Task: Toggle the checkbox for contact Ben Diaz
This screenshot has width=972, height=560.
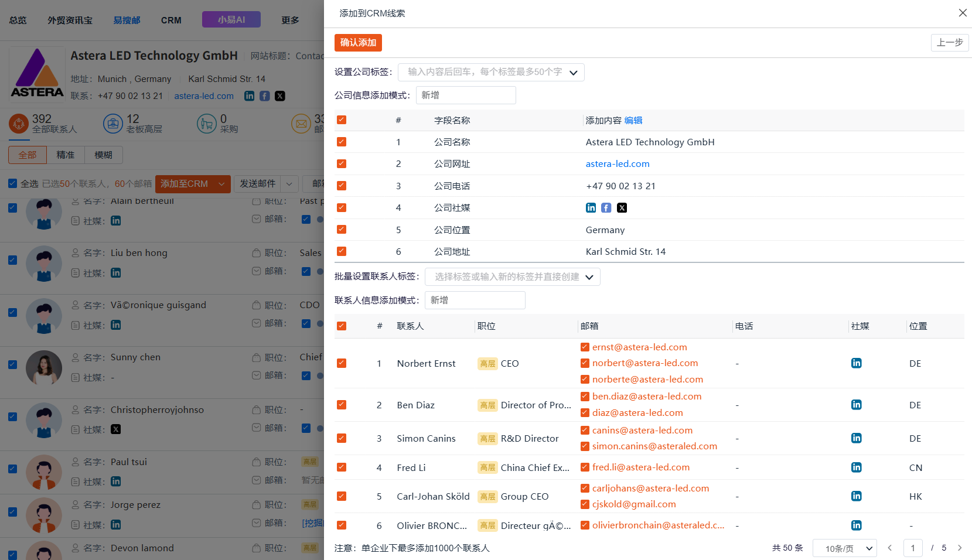Action: [342, 405]
